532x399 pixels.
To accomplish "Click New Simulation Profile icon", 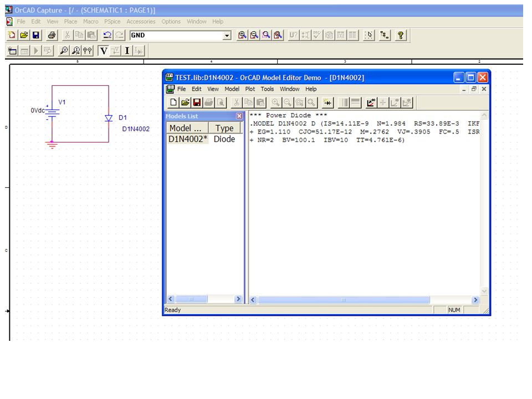I will [x=12, y=51].
